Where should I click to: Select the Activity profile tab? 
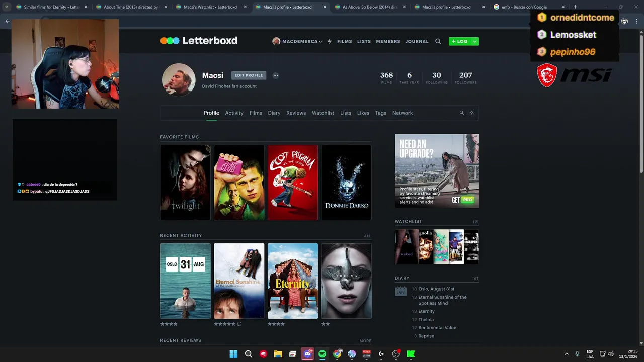point(234,113)
